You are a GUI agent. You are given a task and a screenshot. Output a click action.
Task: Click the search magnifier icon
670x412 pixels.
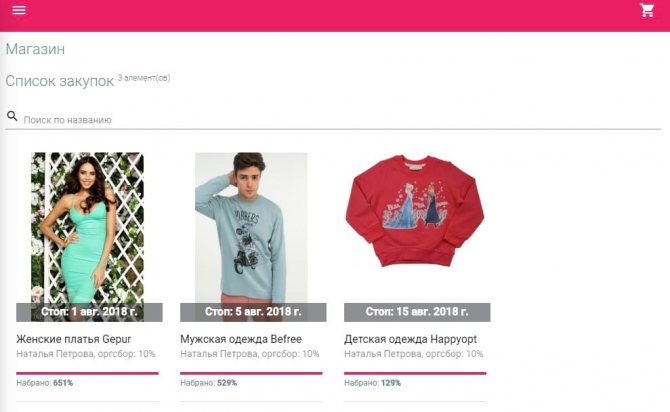point(12,116)
